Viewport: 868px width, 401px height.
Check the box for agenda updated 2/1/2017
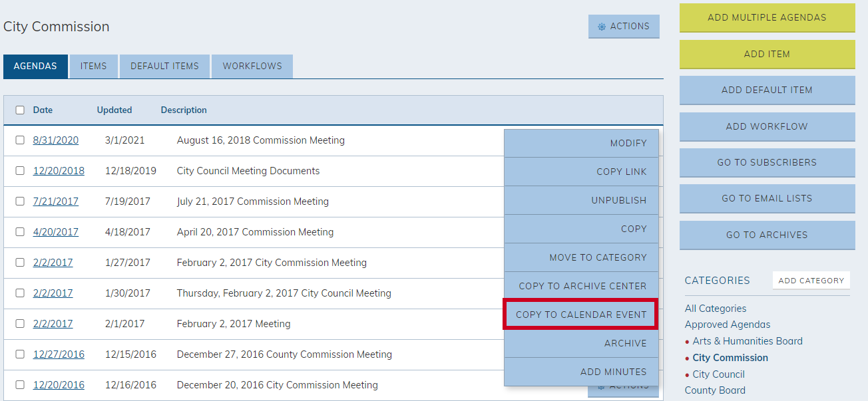(20, 324)
